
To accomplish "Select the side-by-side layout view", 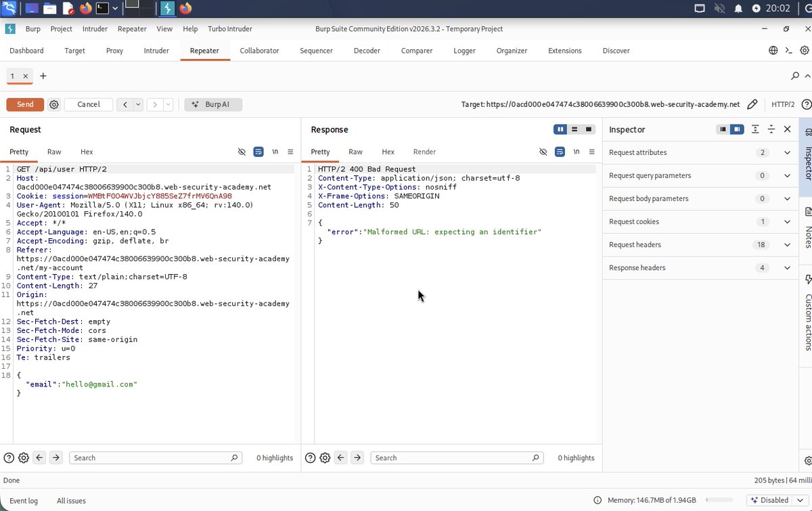I will (x=560, y=129).
